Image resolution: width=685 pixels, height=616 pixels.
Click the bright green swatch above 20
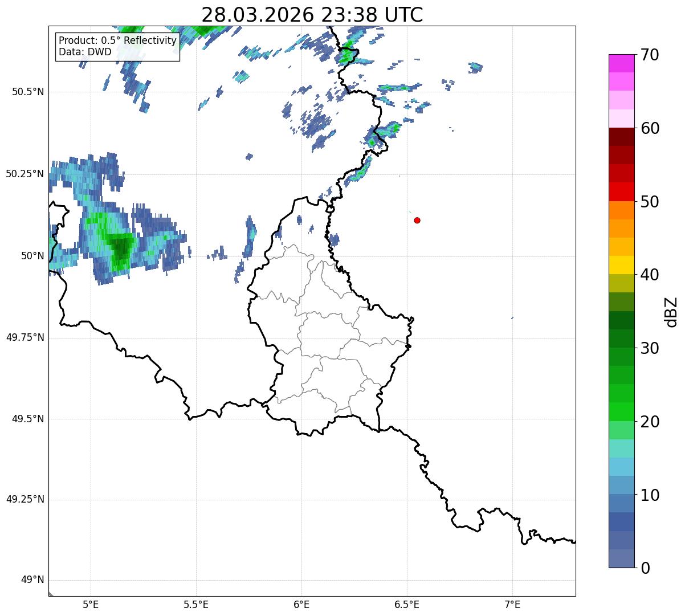point(621,412)
